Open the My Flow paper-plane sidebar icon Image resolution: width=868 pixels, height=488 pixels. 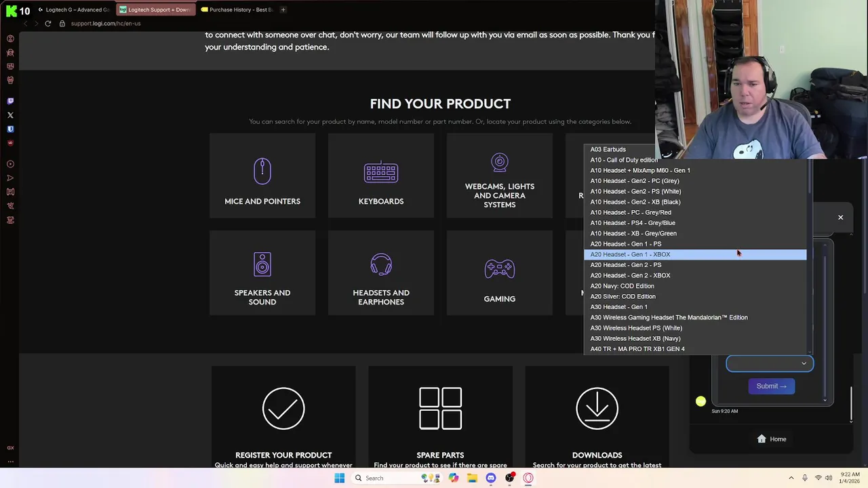tap(10, 178)
